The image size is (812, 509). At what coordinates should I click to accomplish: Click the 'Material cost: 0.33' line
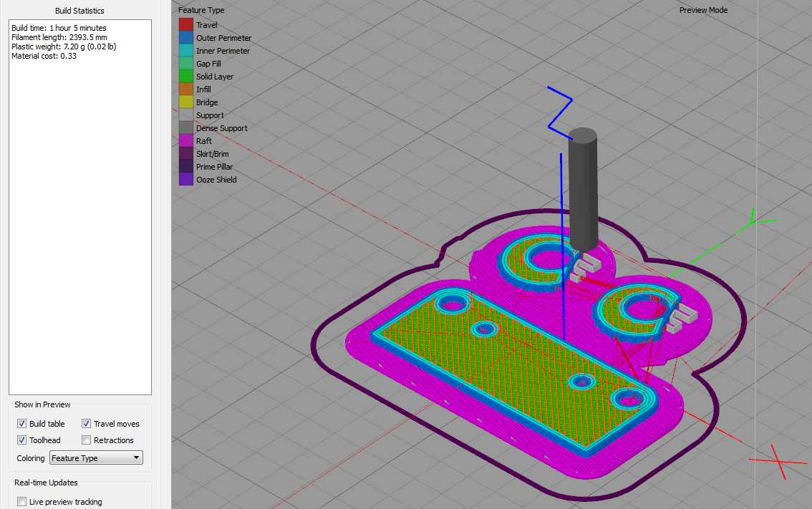(44, 56)
